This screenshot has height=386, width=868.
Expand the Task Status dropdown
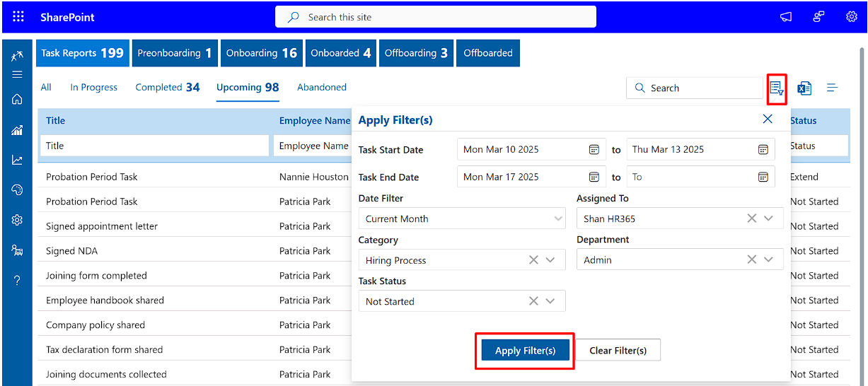pyautogui.click(x=550, y=301)
